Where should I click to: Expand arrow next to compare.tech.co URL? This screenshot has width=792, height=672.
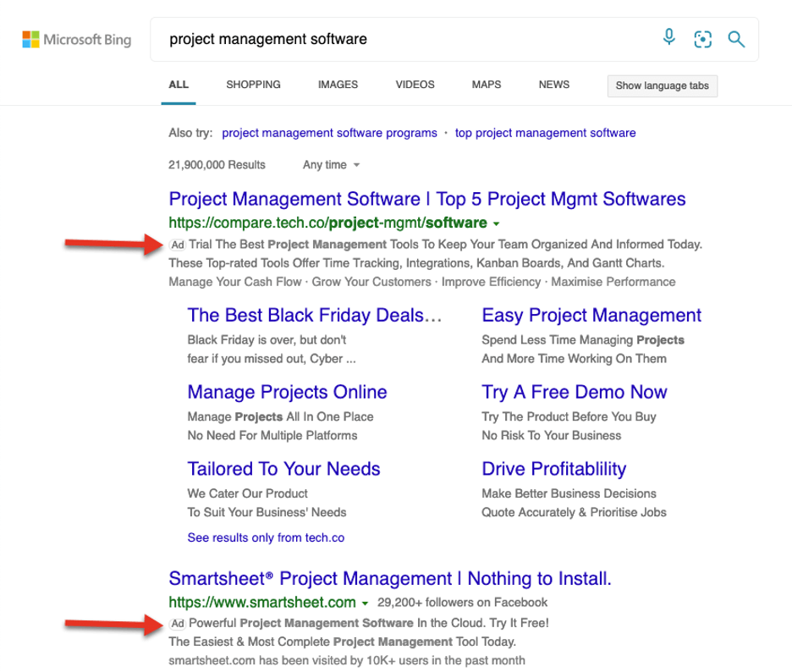[496, 223]
